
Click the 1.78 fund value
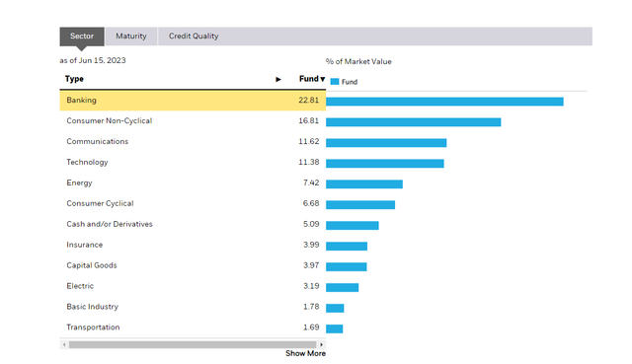tap(311, 307)
